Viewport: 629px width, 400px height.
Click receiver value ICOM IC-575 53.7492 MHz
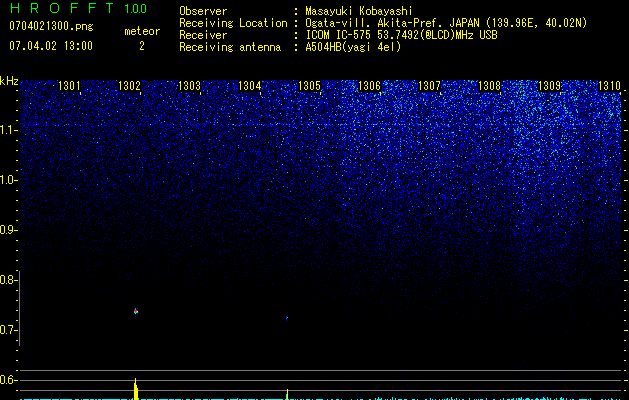(401, 35)
